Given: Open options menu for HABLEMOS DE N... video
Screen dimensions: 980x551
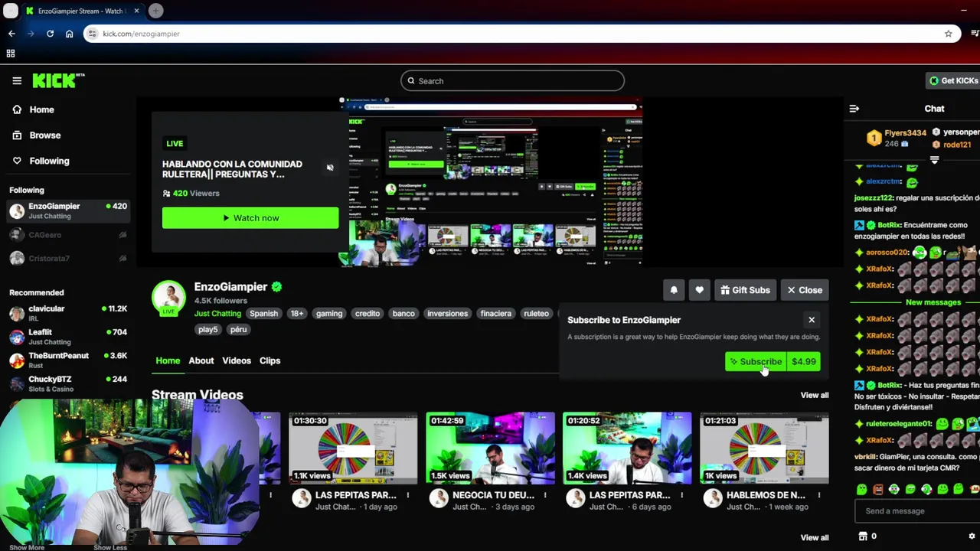Looking at the screenshot, I should (819, 496).
